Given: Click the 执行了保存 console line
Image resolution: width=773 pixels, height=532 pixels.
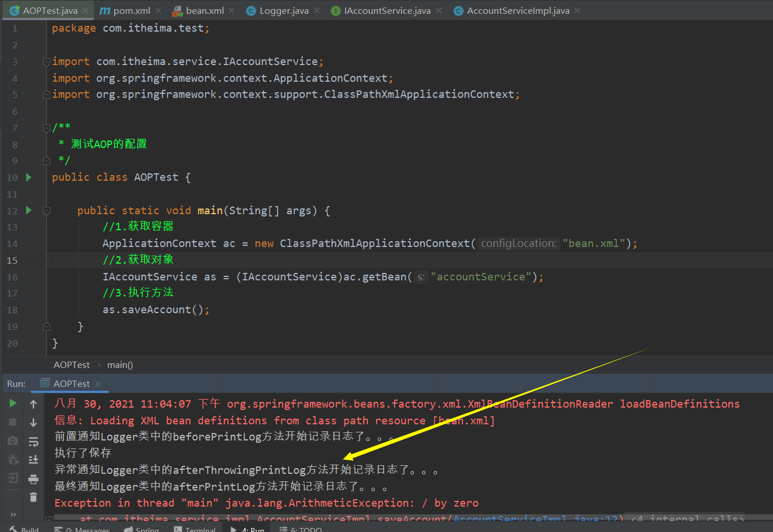Looking at the screenshot, I should (83, 453).
